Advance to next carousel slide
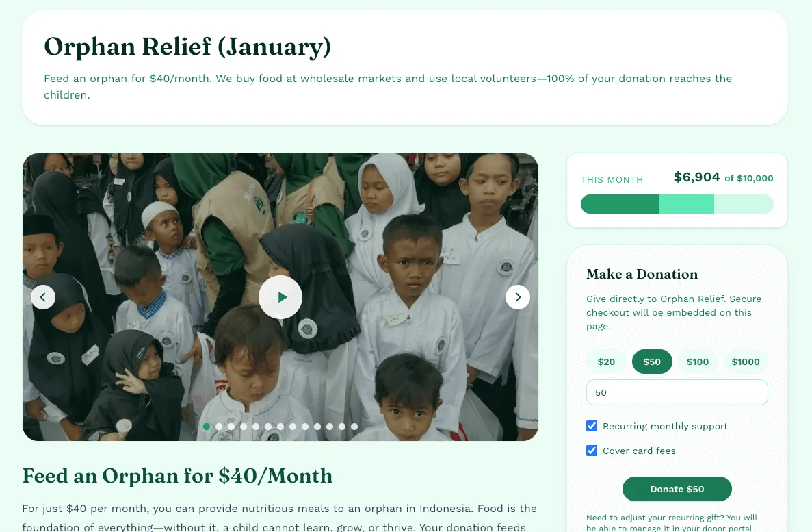The width and height of the screenshot is (812, 532). tap(517, 297)
